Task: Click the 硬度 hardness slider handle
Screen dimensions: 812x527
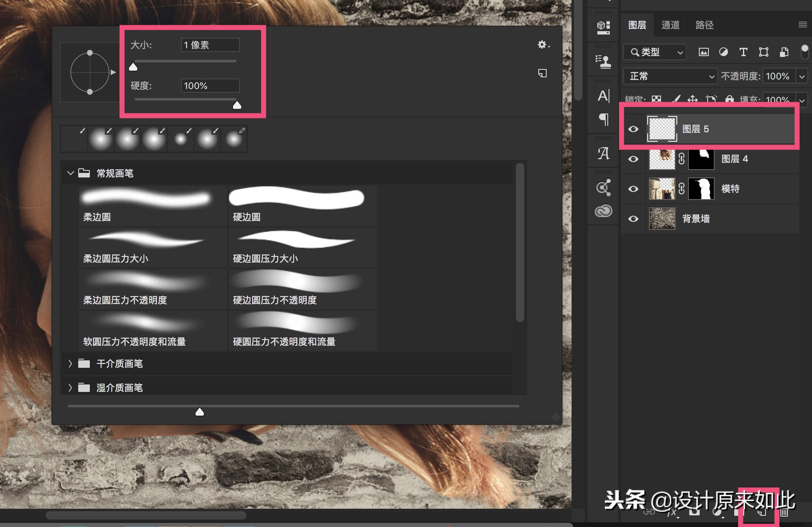Action: pyautogui.click(x=237, y=105)
